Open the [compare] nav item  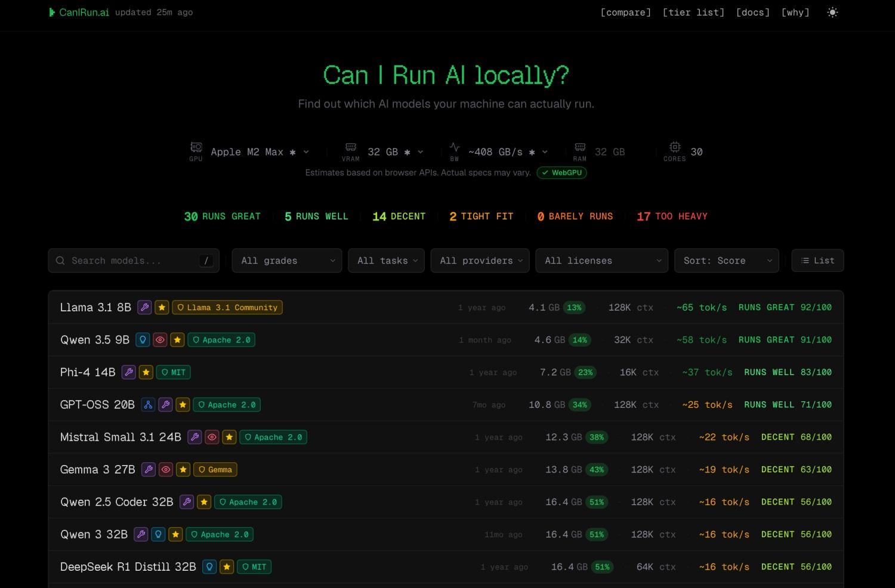click(625, 13)
